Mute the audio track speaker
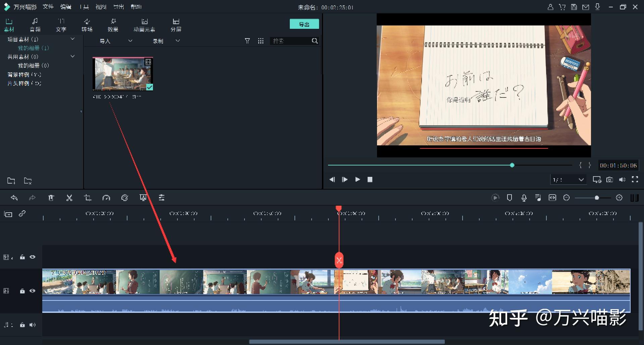 [x=33, y=325]
